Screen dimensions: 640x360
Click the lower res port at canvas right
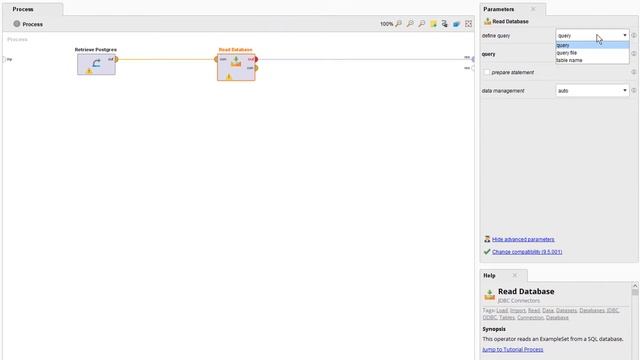(473, 68)
